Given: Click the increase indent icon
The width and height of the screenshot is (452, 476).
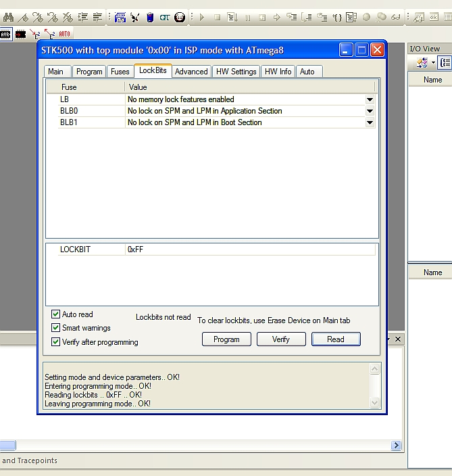Looking at the screenshot, I should 82,18.
